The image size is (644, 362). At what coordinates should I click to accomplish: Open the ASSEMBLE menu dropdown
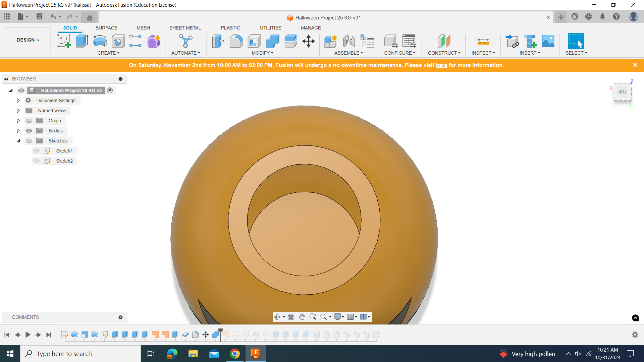[x=348, y=53]
